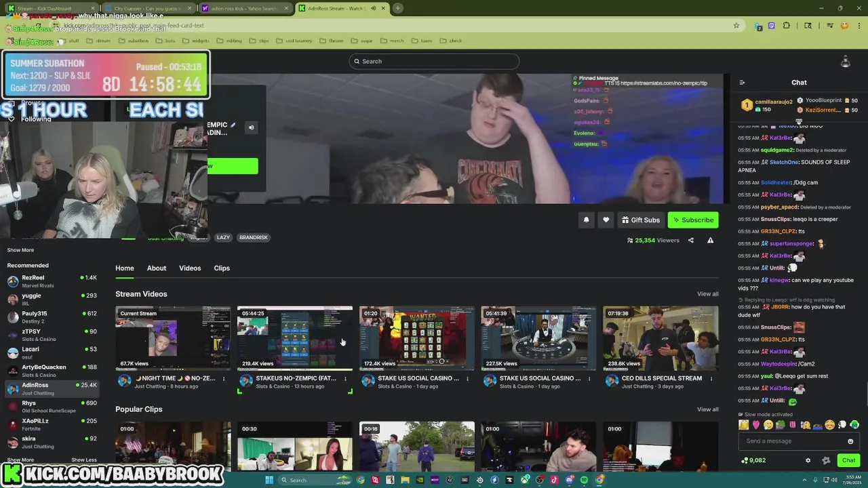Open File Explorer from the taskbar
This screenshot has width=868, height=488.
tap(405, 480)
